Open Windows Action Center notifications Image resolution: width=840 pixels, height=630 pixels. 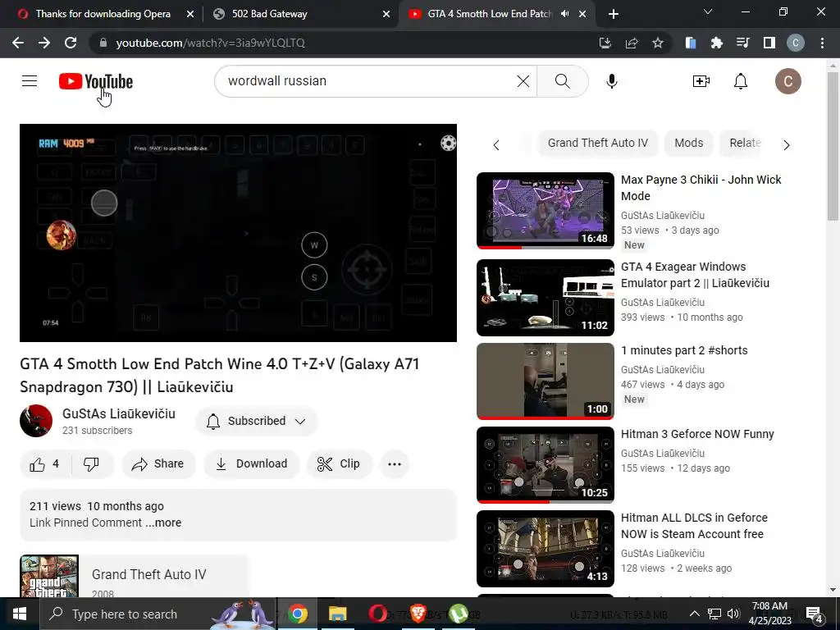pos(815,614)
